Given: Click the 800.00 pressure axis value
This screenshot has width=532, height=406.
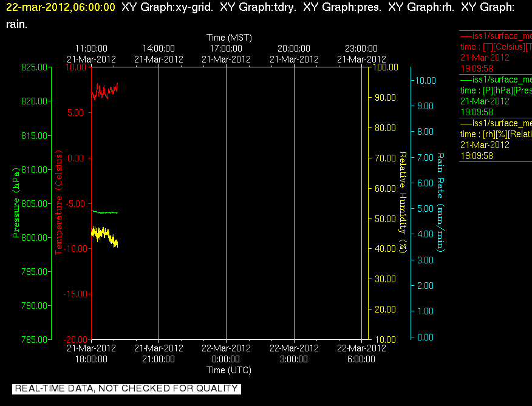Looking at the screenshot, I should (34, 237).
